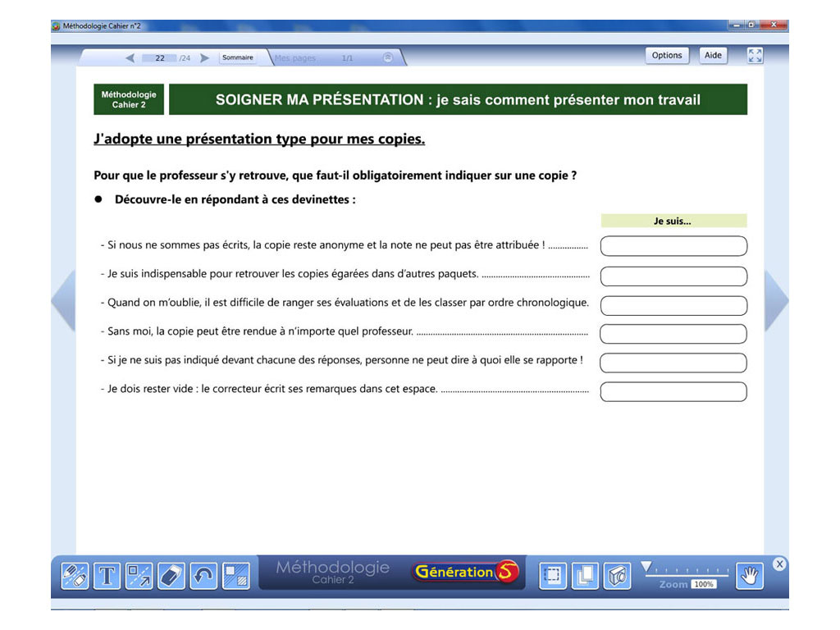Click the first Je suis answer field
Screen dimensions: 840x630
point(673,245)
